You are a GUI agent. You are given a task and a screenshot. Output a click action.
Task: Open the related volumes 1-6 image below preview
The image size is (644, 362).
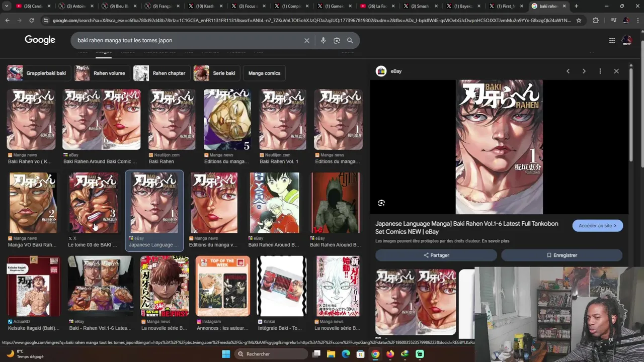click(416, 302)
